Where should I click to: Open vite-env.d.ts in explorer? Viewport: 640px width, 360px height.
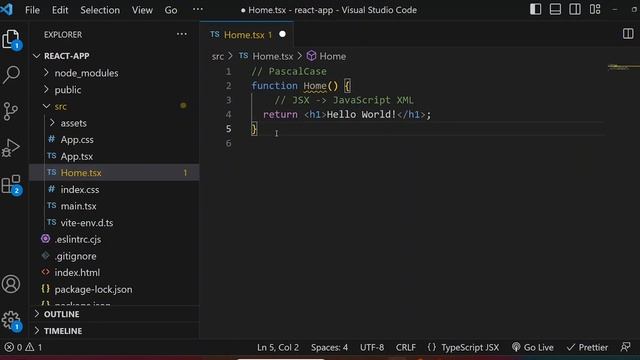coord(114,223)
